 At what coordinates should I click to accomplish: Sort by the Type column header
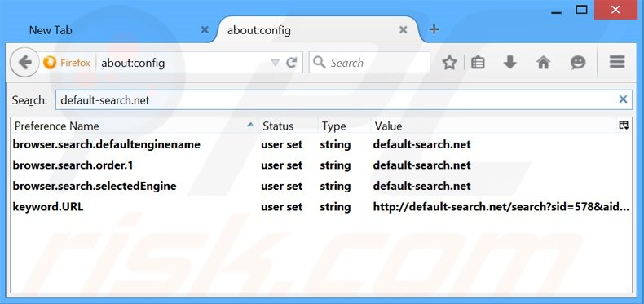[344, 126]
